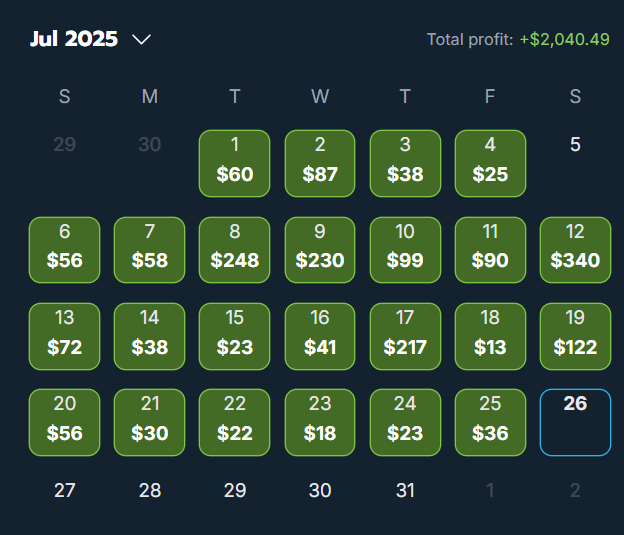
Task: Select date 5 in the first week
Action: (x=575, y=144)
